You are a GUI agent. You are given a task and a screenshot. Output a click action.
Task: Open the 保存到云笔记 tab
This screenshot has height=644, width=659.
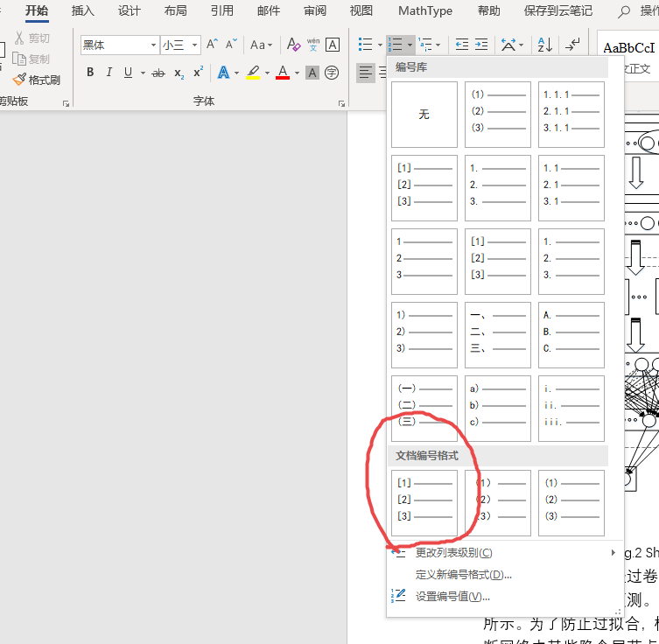[x=558, y=10]
